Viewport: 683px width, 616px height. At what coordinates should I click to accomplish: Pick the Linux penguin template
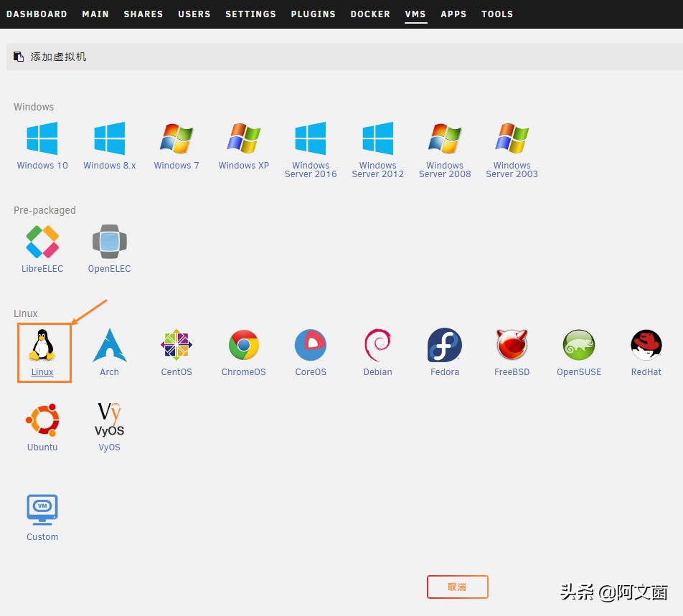coord(42,345)
